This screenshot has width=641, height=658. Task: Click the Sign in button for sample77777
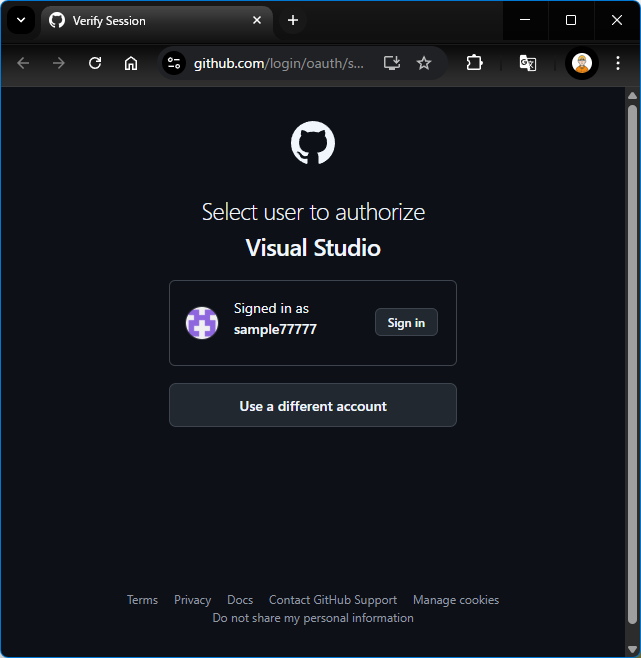(x=406, y=322)
